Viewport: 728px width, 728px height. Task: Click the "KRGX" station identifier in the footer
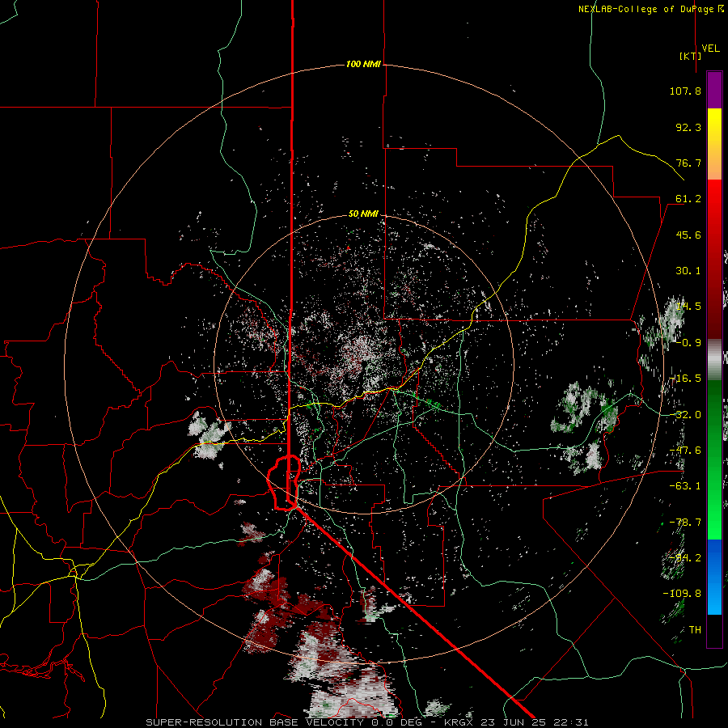pyautogui.click(x=459, y=722)
